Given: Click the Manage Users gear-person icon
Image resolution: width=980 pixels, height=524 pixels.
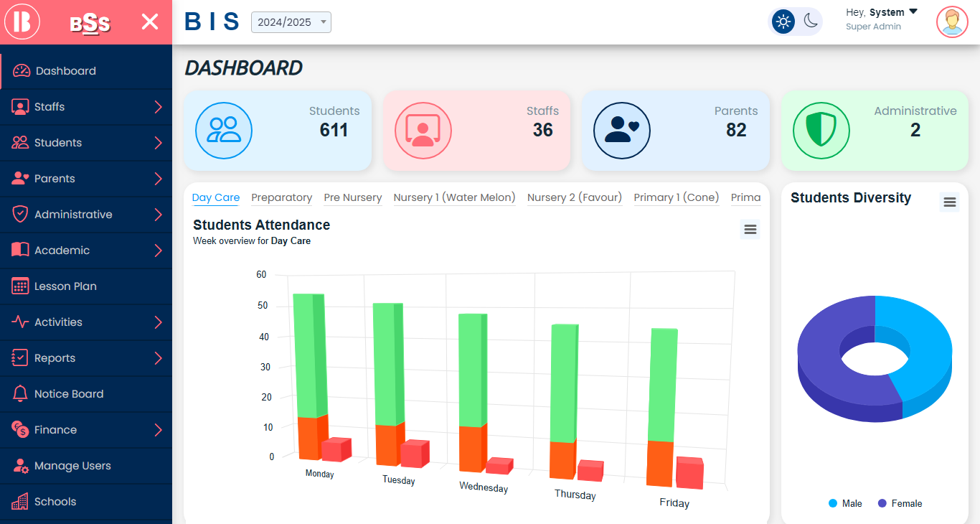Looking at the screenshot, I should (20, 466).
